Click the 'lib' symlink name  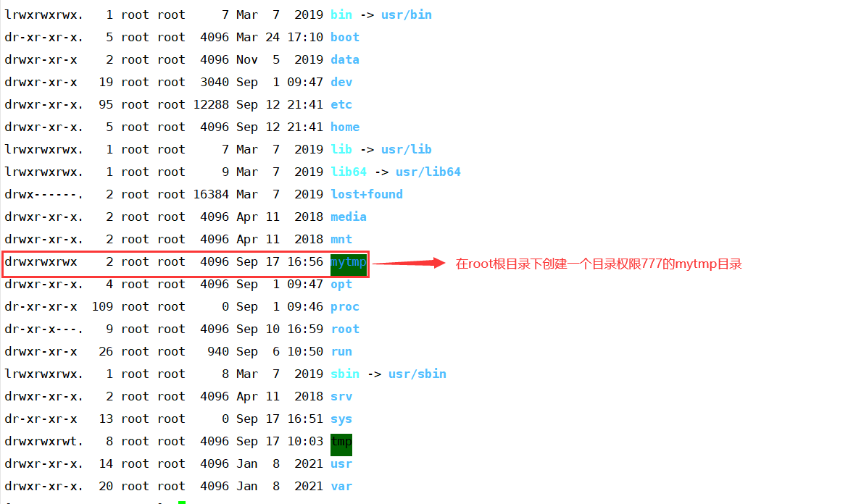341,149
